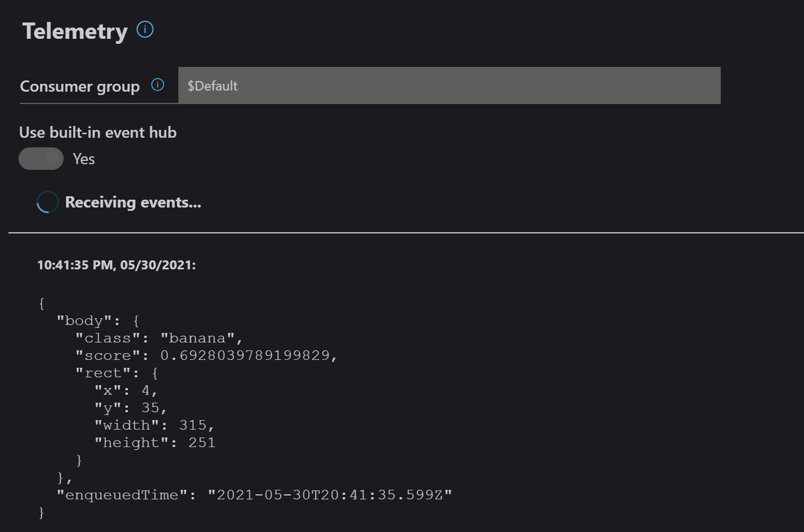804x532 pixels.
Task: Click the Telemetry heading text
Action: [x=75, y=31]
